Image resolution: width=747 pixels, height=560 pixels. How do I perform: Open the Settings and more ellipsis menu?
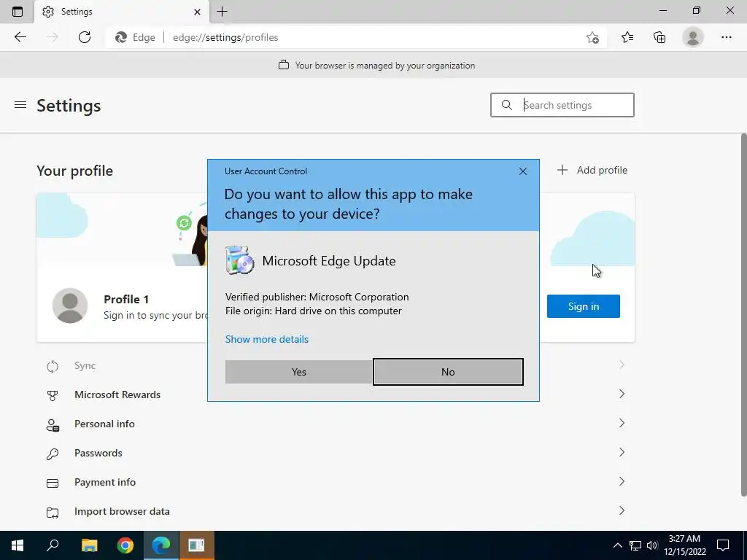pos(726,37)
